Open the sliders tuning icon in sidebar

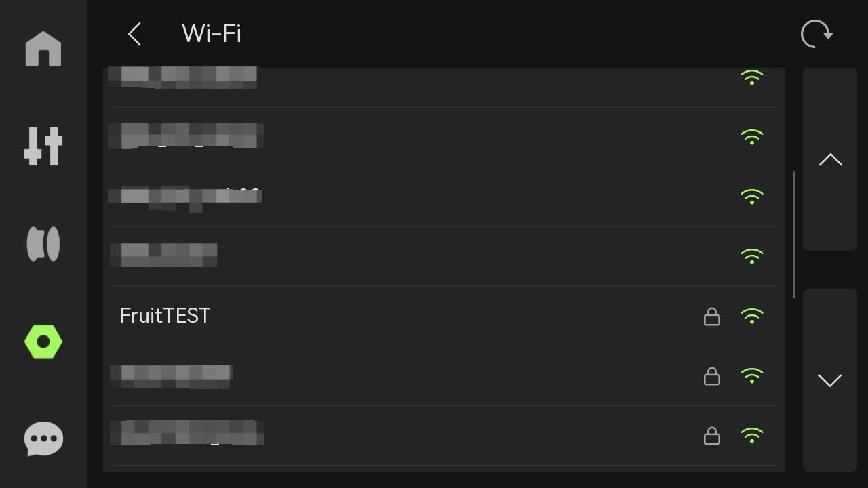tap(43, 146)
